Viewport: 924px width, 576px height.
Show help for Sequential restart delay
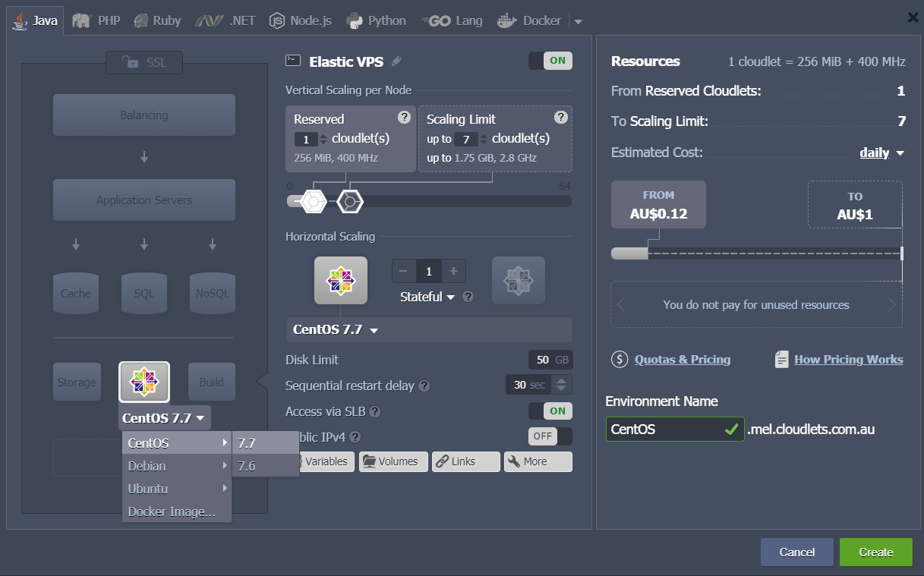(x=424, y=386)
